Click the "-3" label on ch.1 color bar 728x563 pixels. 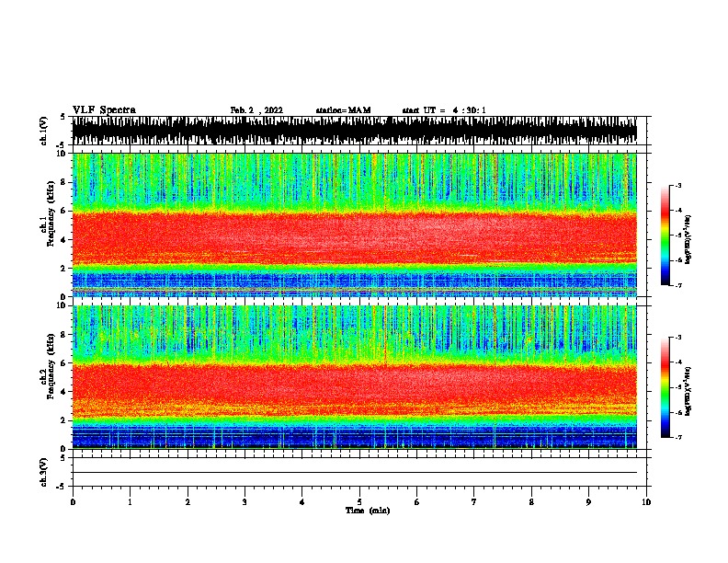pos(677,185)
